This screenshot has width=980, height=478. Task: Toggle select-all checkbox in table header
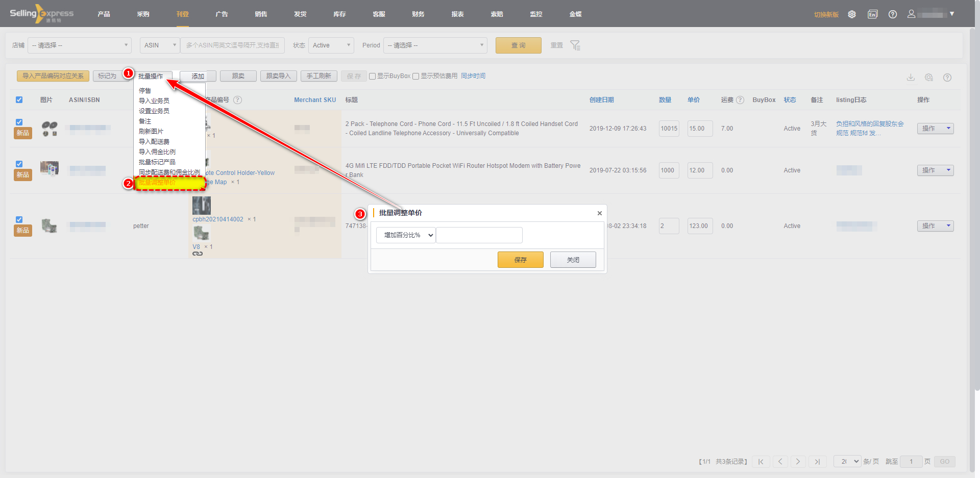tap(19, 100)
